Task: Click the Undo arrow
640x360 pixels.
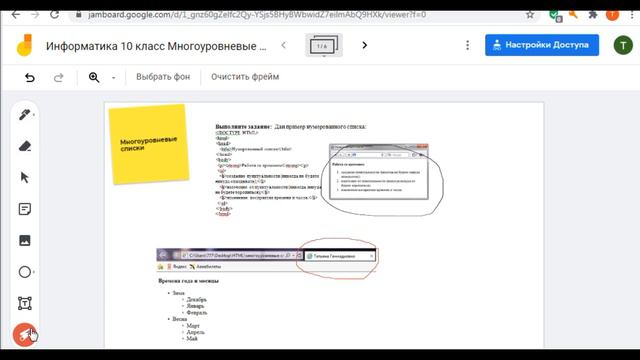Action: pos(30,77)
